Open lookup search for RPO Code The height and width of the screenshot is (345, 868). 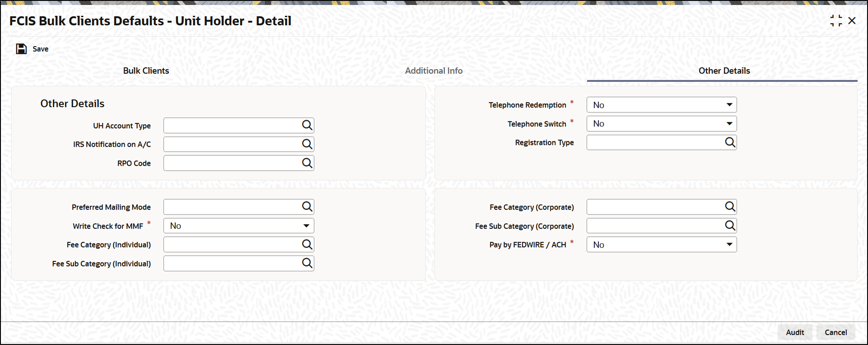tap(307, 163)
